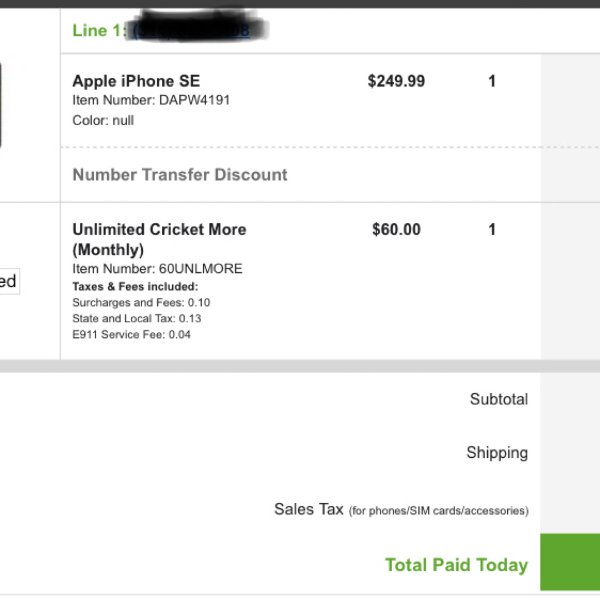Click E911 Service Fee: 0.04 line
This screenshot has height=600, width=600.
(x=131, y=334)
